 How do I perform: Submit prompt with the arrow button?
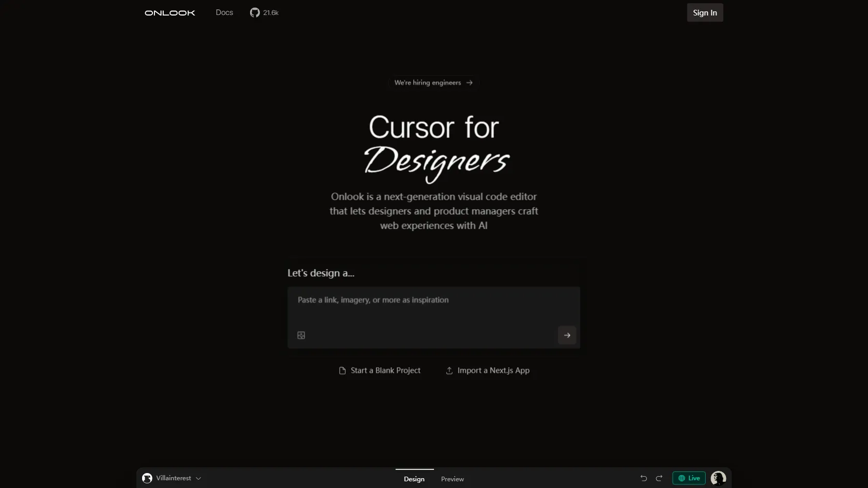tap(567, 335)
